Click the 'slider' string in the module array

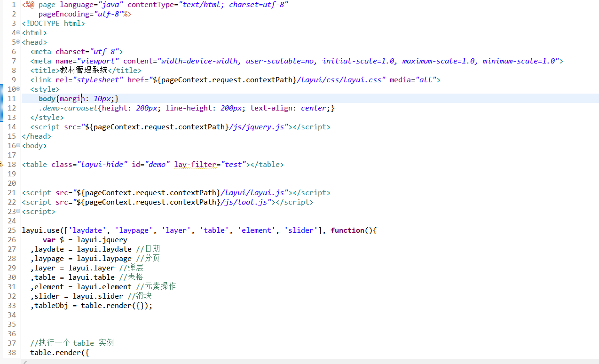301,230
